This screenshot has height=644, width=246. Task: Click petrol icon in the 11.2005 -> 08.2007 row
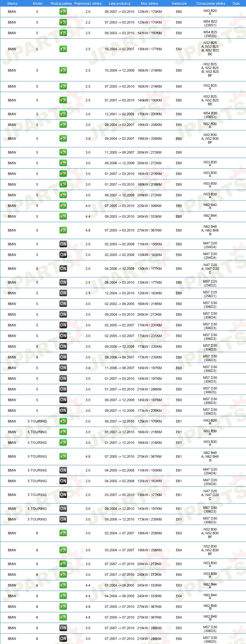(x=63, y=153)
